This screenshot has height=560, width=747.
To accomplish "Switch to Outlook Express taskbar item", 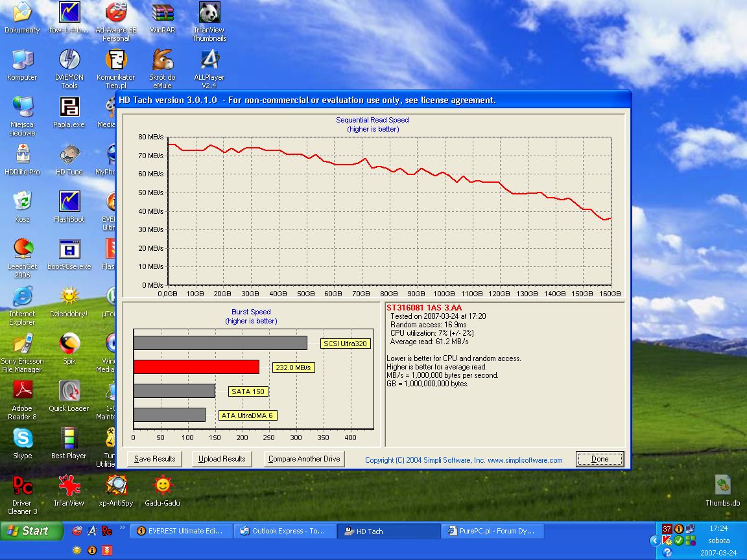I will tap(285, 531).
